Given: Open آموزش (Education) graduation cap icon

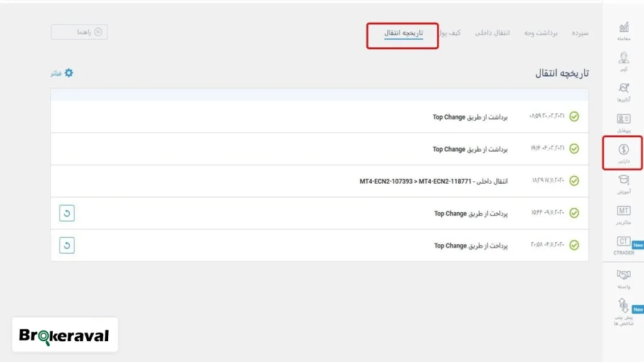Looking at the screenshot, I should (623, 183).
